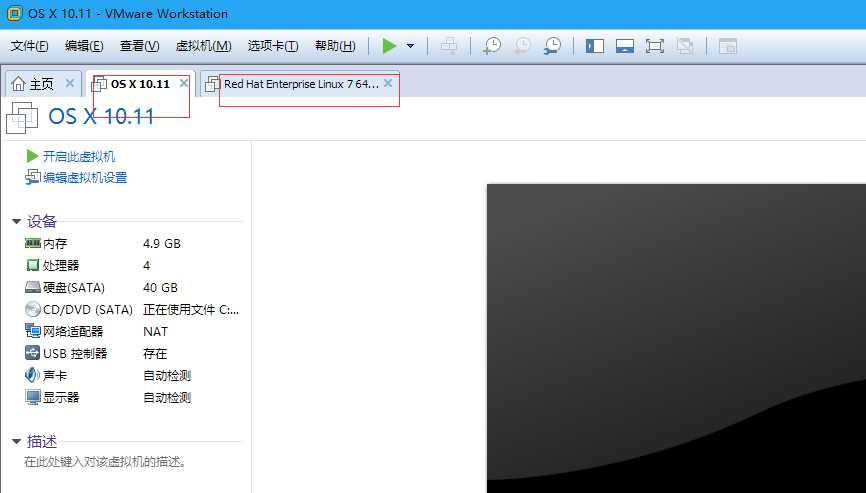
Task: Click the 网络适配器 network adapter row
Action: (133, 332)
